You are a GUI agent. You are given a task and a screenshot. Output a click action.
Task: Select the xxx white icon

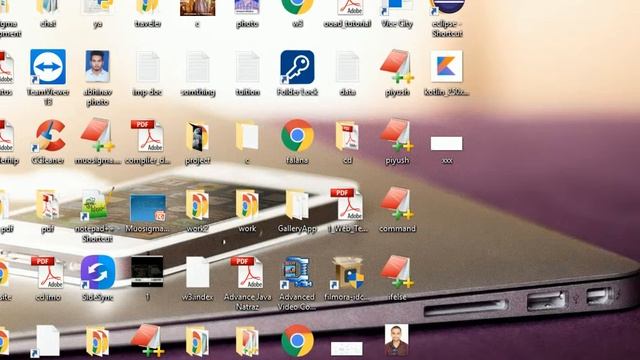point(447,143)
